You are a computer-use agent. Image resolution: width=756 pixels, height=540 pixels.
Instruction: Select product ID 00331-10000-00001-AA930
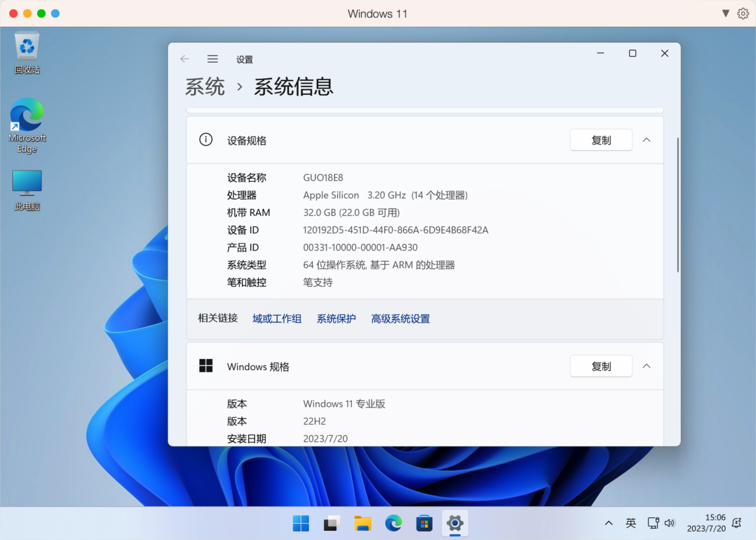click(x=360, y=247)
